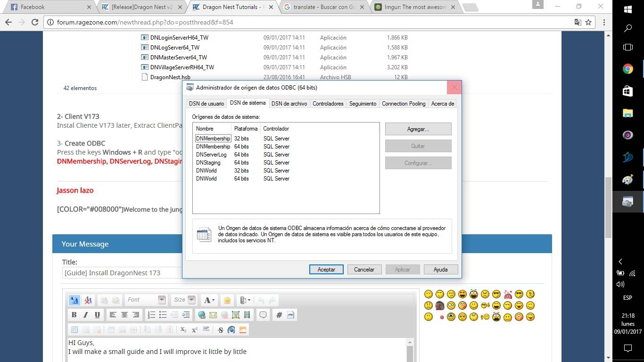This screenshot has width=644, height=362.
Task: Apply strikethrough formatting
Action: click(220, 330)
